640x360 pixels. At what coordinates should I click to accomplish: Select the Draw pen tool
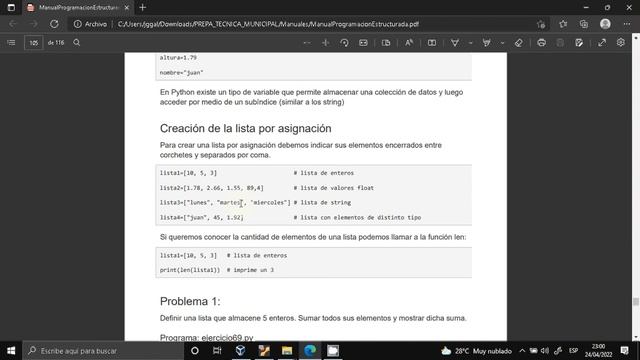pos(455,42)
